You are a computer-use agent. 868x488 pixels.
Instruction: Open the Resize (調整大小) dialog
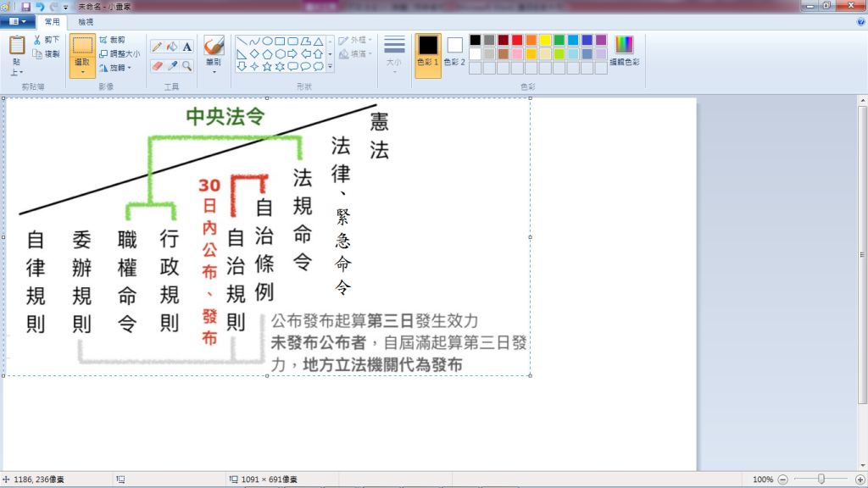point(119,53)
